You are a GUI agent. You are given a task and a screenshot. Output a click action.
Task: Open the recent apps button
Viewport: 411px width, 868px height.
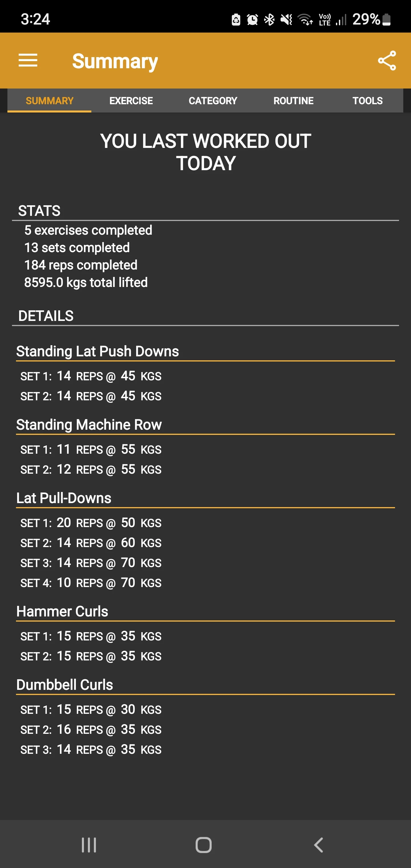89,845
